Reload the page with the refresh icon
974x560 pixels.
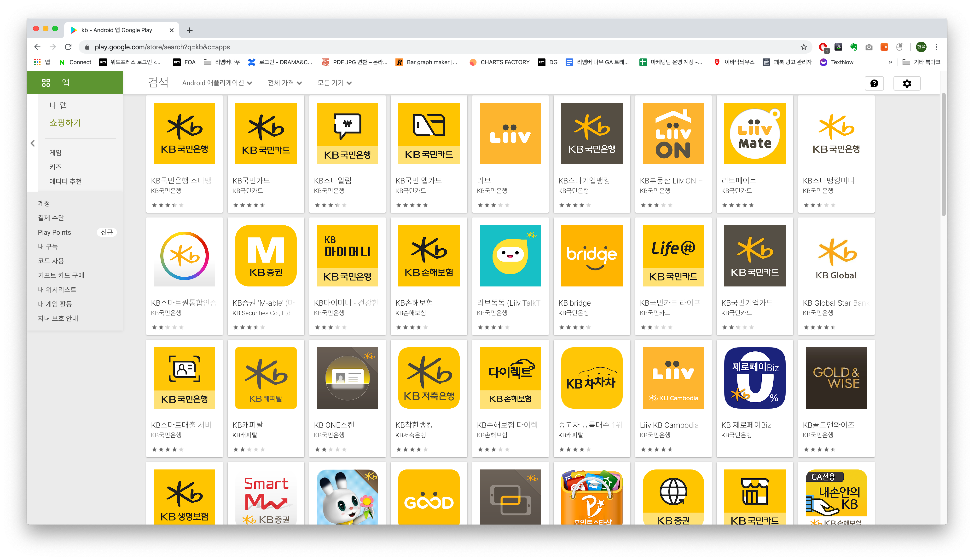point(68,47)
